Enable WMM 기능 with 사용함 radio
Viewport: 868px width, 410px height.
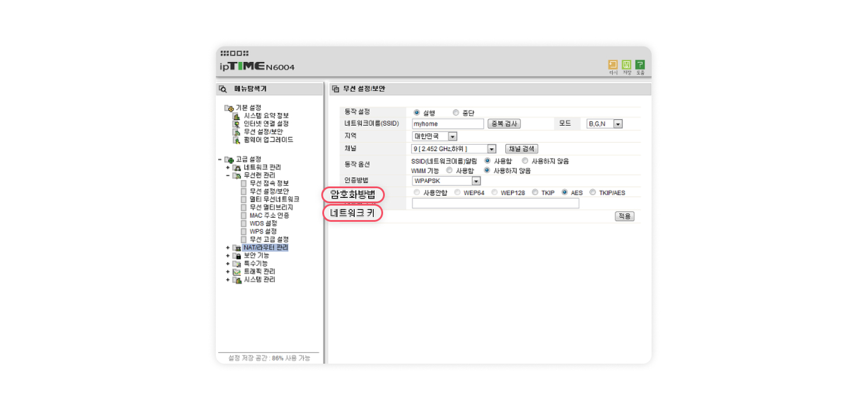449,171
